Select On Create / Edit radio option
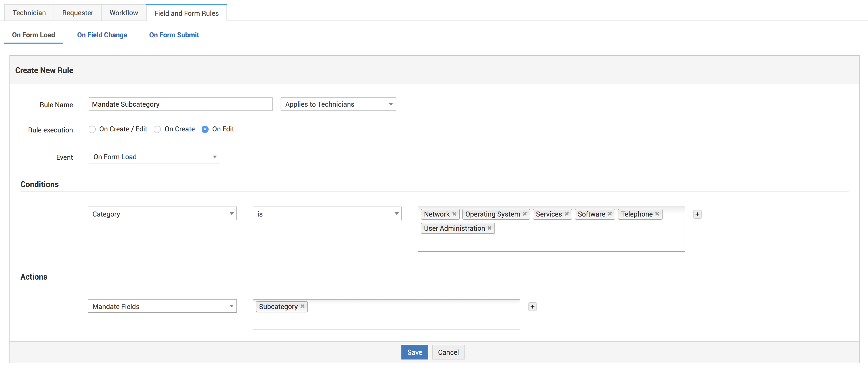The height and width of the screenshot is (370, 868). [x=92, y=129]
